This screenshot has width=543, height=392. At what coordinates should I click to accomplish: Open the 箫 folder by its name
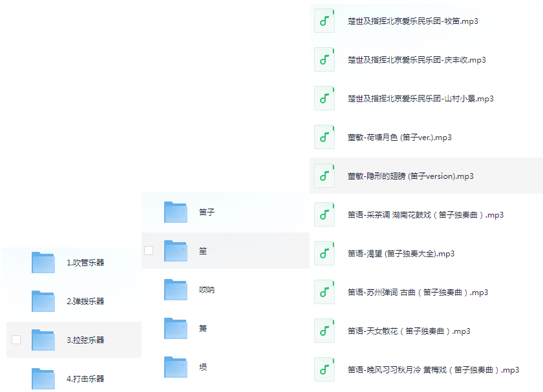(x=203, y=328)
